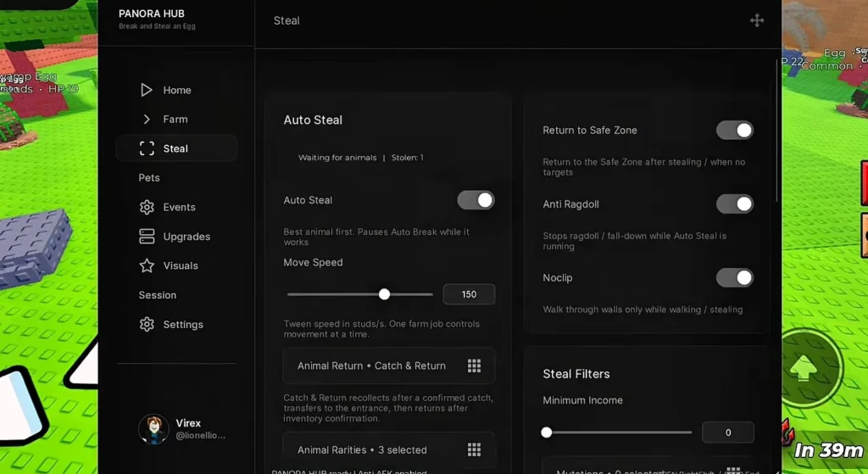The height and width of the screenshot is (474, 868).
Task: Click the Steal crosshair bracket icon
Action: [147, 148]
